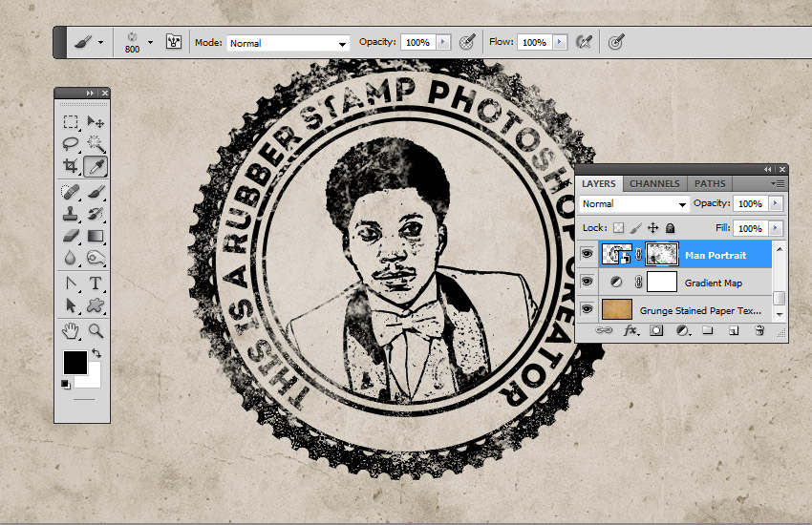Select the Clone Stamp tool
This screenshot has height=525, width=812.
(71, 214)
